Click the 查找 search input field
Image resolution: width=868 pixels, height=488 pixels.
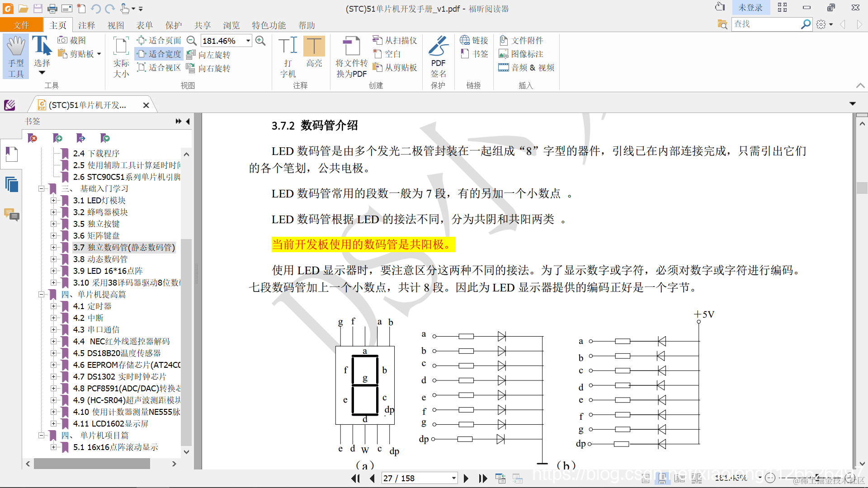[x=765, y=24]
